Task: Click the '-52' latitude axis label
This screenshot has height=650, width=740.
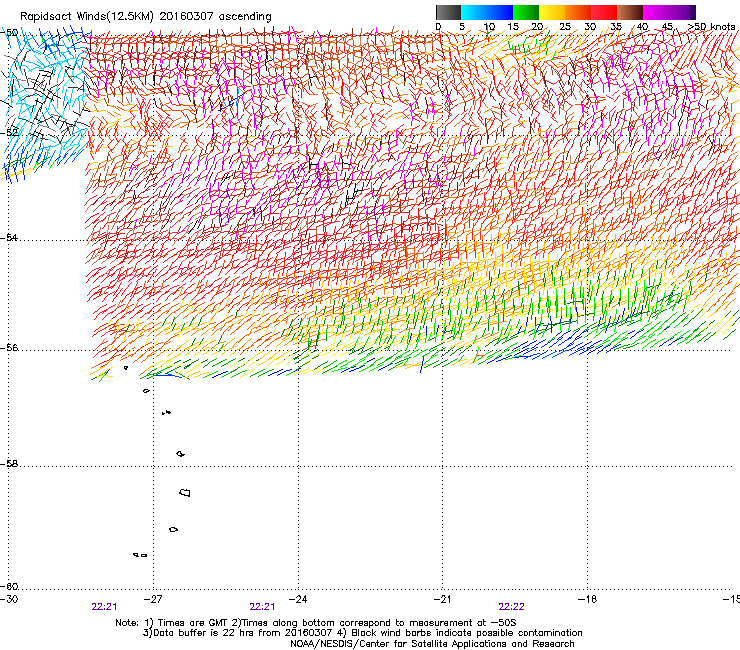Action: 10,133
